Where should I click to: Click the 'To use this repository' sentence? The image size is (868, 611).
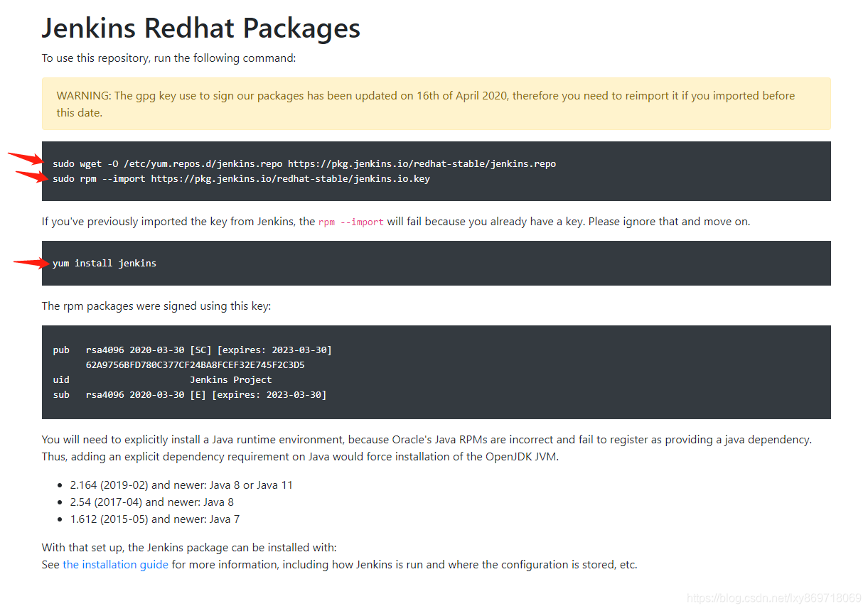tap(168, 58)
